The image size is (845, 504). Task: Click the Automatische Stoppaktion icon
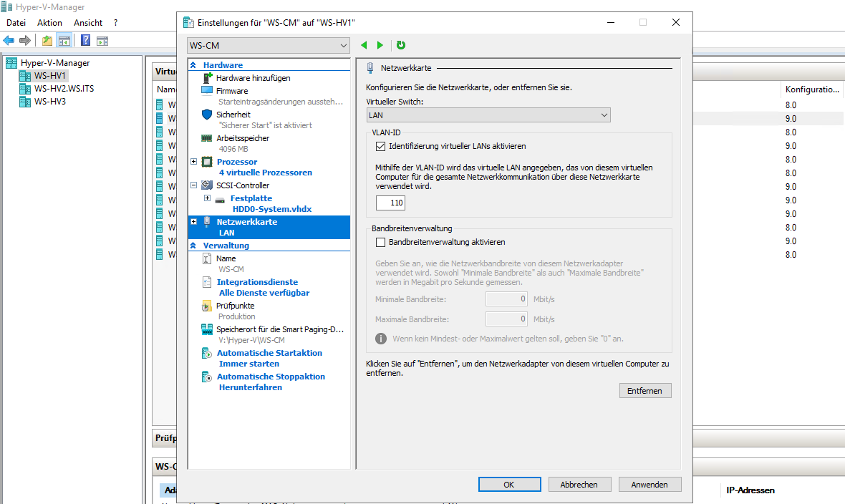[x=207, y=377]
